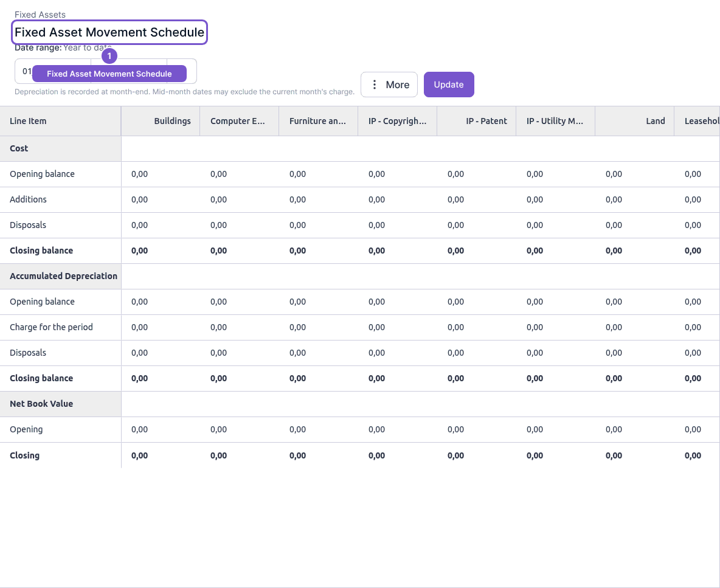This screenshot has width=720, height=588.
Task: Select the Fixed Asset Movement Schedule heading
Action: pos(109,32)
